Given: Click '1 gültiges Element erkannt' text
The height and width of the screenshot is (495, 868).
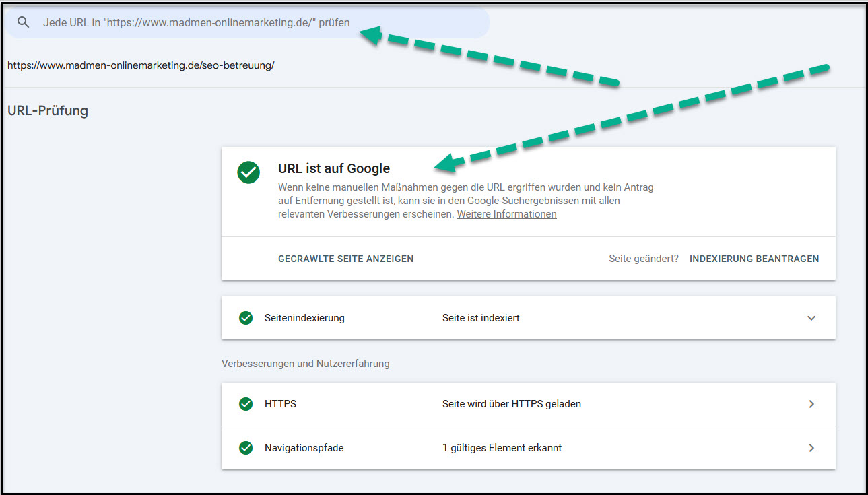Looking at the screenshot, I should [x=502, y=447].
